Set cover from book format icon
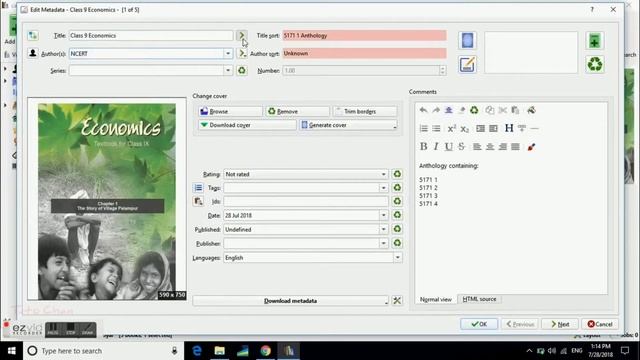 click(467, 40)
